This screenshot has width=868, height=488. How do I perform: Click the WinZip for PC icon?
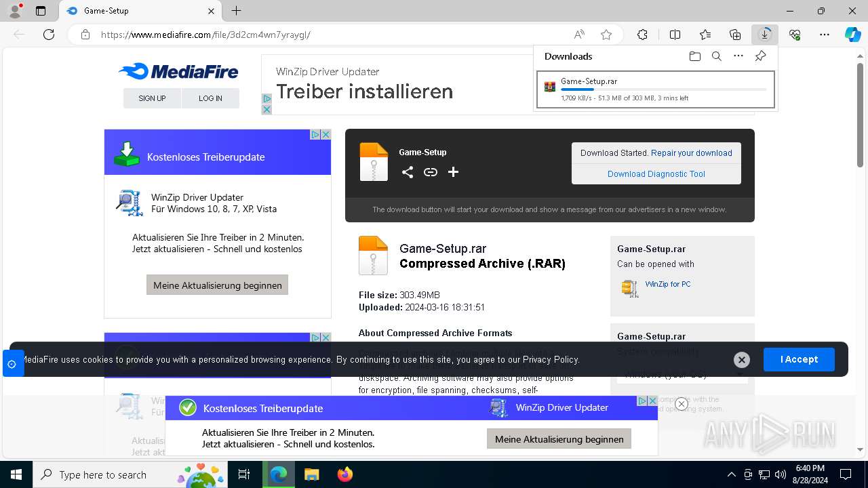coord(630,288)
